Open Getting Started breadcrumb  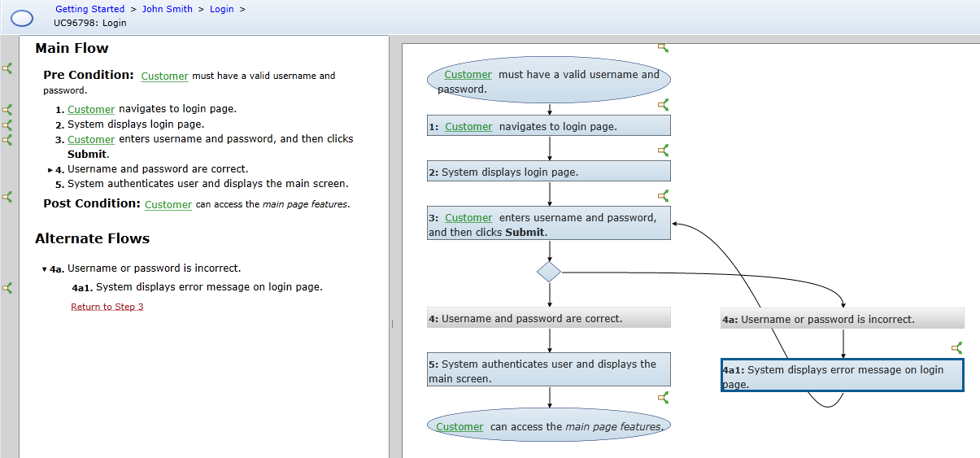tap(89, 9)
